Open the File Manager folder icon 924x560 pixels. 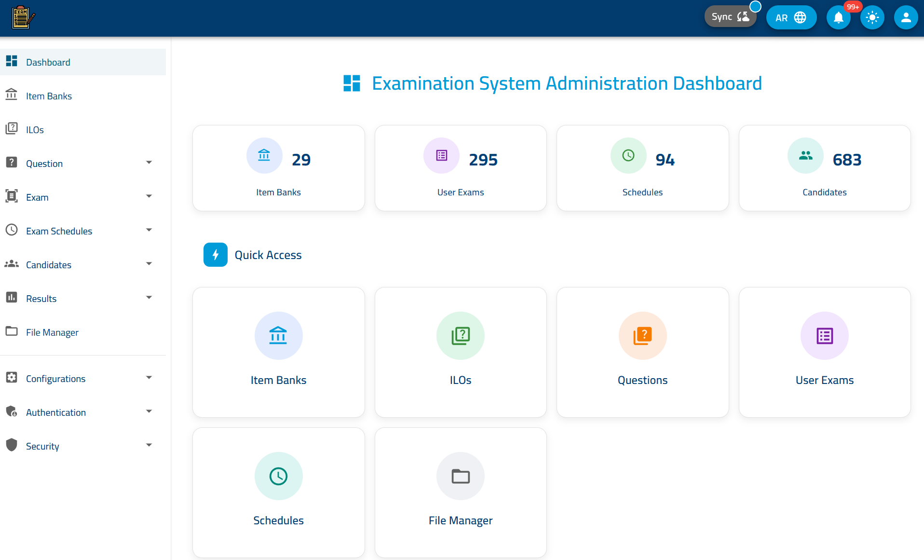12,331
